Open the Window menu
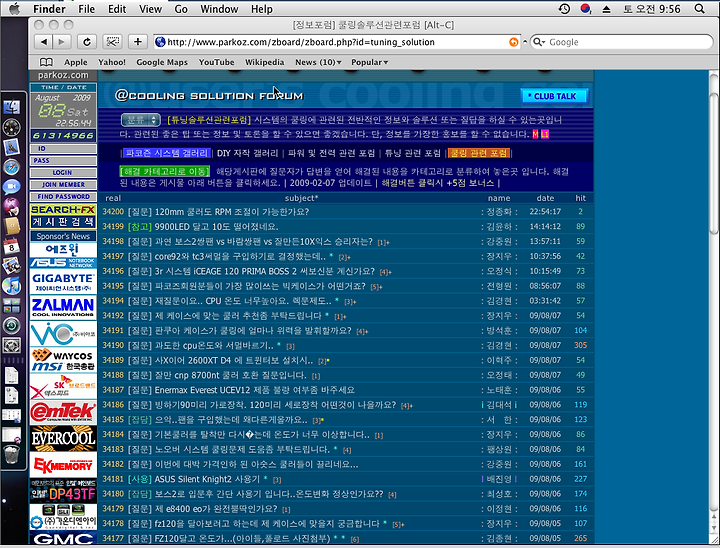This screenshot has width=720, height=548. coord(219,9)
